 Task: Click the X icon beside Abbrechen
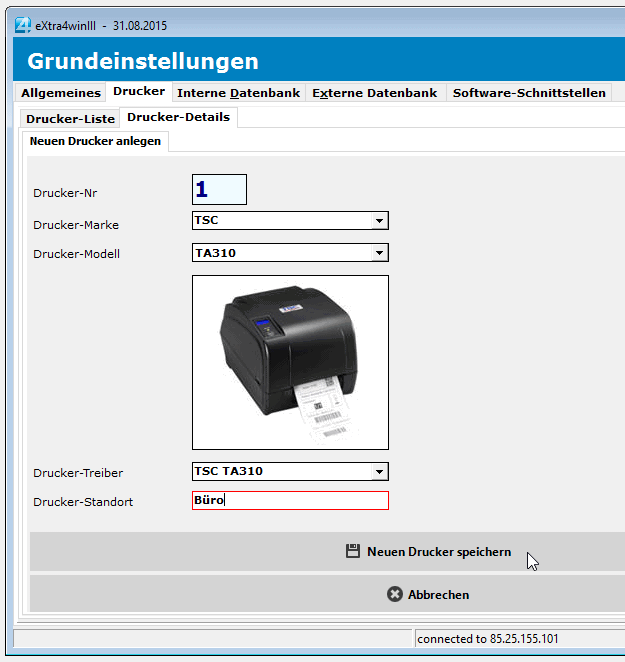tap(395, 594)
